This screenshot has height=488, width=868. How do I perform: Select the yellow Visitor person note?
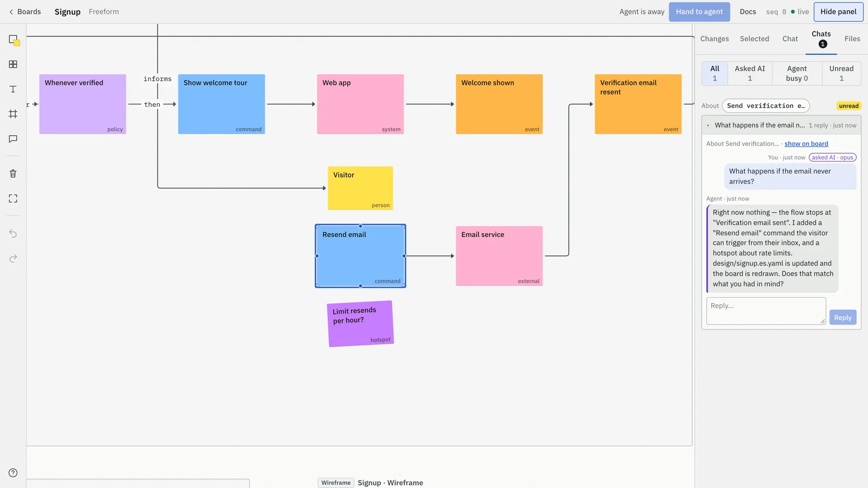point(360,188)
